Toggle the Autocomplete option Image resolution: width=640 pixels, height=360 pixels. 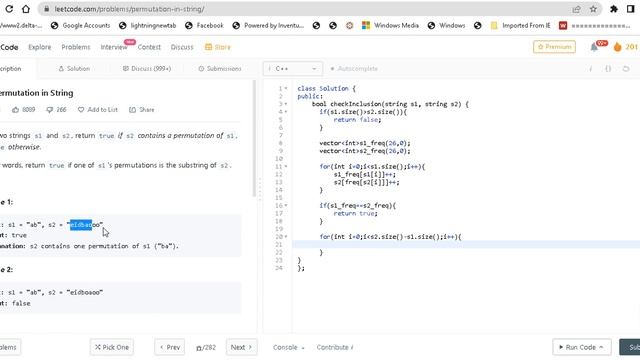click(x=353, y=69)
